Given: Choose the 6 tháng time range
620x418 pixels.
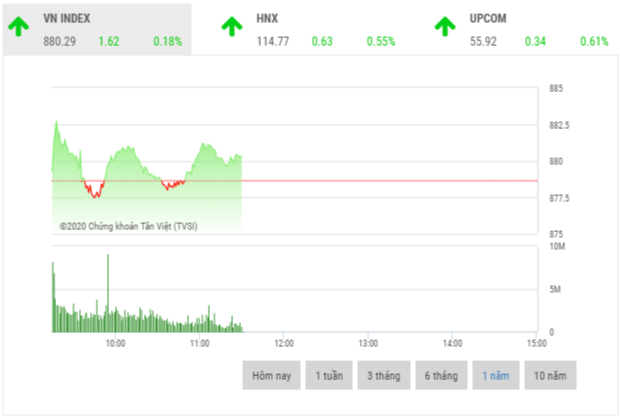Looking at the screenshot, I should [x=440, y=375].
